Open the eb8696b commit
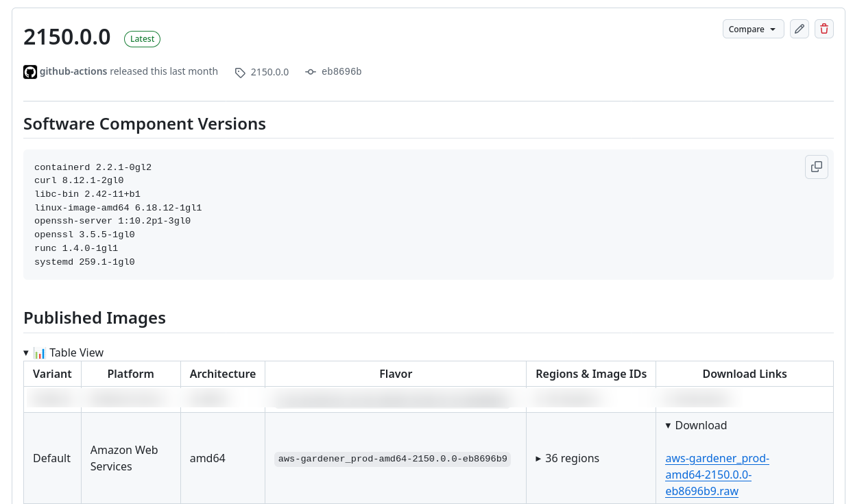 341,71
